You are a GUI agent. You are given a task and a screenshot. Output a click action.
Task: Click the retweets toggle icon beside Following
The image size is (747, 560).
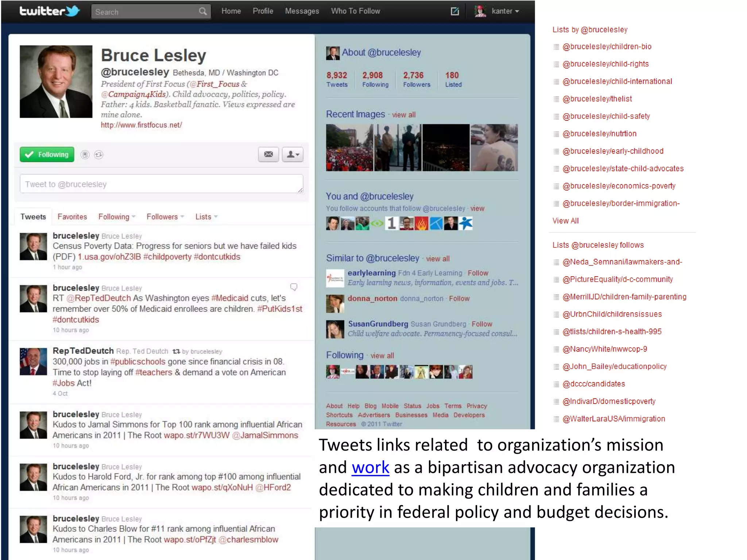click(x=98, y=155)
